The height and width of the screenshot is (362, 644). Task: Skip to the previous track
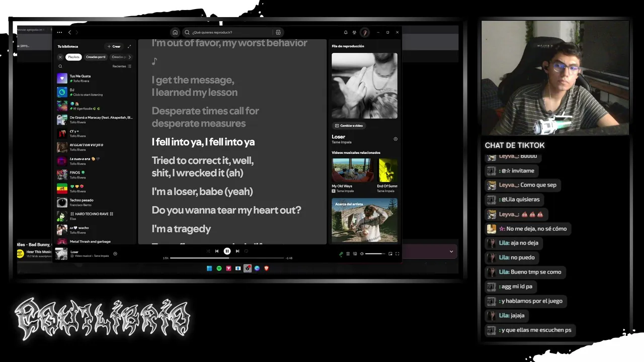[217, 251]
